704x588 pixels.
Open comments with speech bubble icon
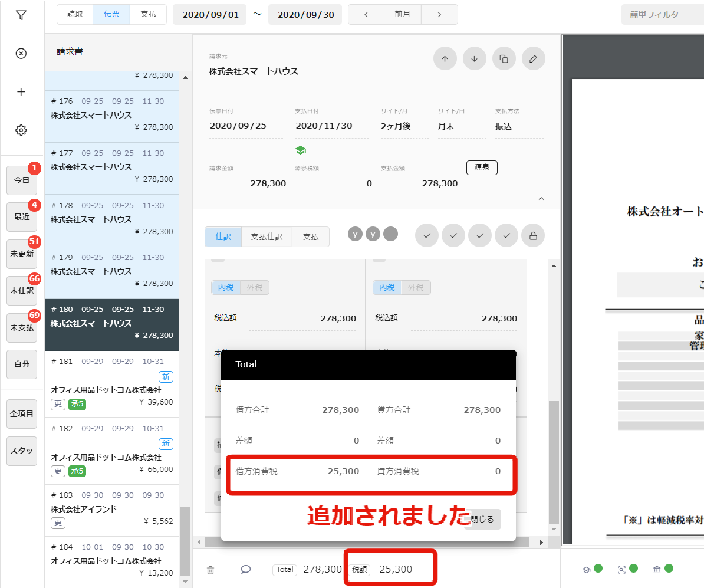click(246, 570)
